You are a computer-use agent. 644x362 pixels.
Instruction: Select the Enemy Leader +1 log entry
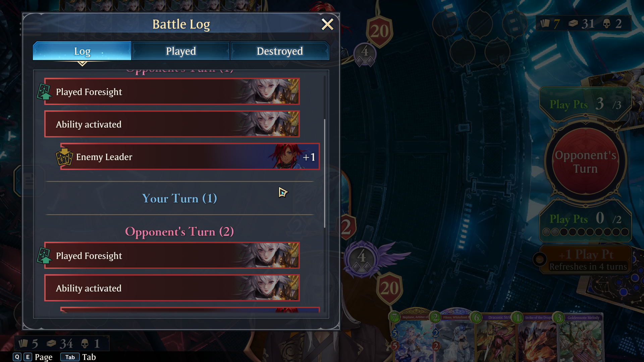(x=190, y=157)
